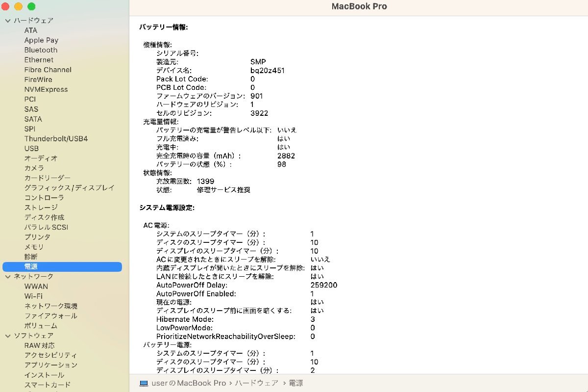588x392 pixels.
Task: Click the yellow minimize window button
Action: click(18, 6)
